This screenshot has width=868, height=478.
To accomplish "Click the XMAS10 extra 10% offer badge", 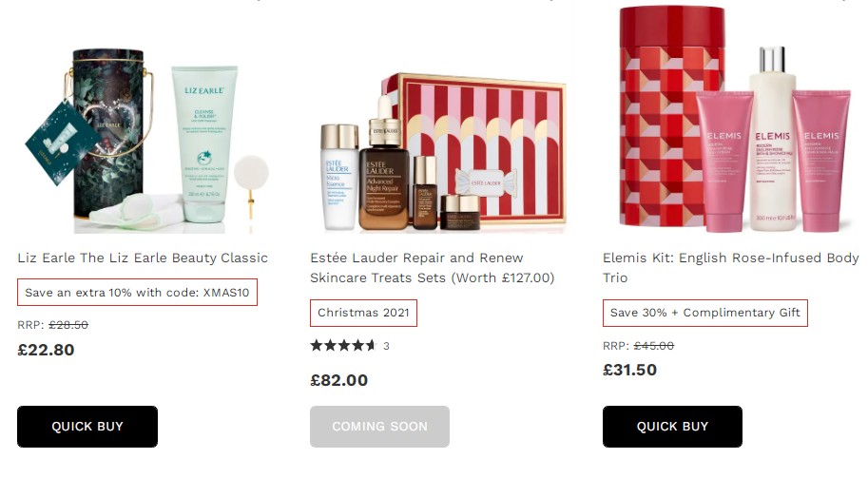I will tap(137, 292).
